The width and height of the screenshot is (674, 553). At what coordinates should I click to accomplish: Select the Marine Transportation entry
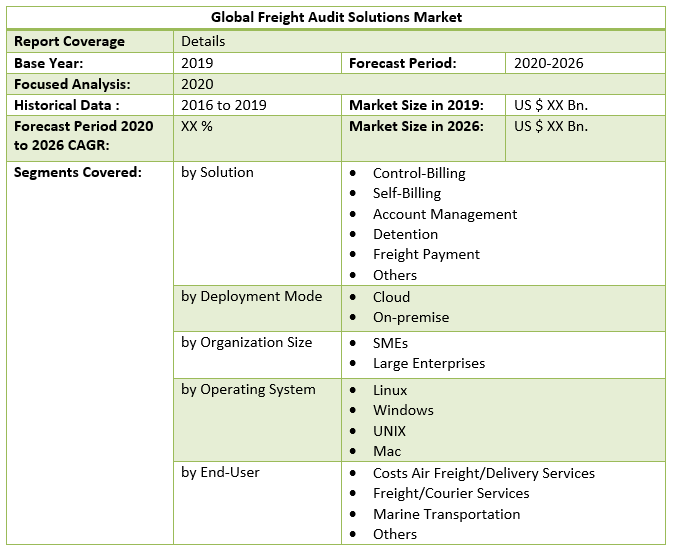[x=446, y=514]
